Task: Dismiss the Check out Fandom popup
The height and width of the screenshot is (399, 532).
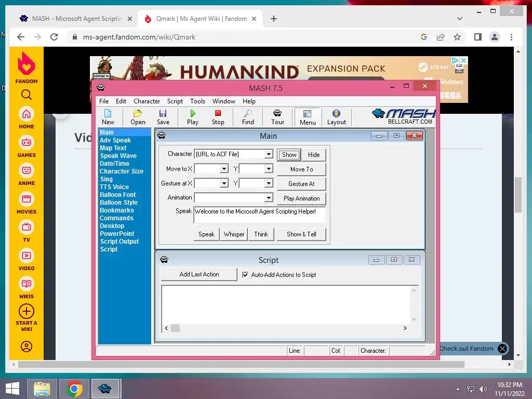Action: coord(502,349)
